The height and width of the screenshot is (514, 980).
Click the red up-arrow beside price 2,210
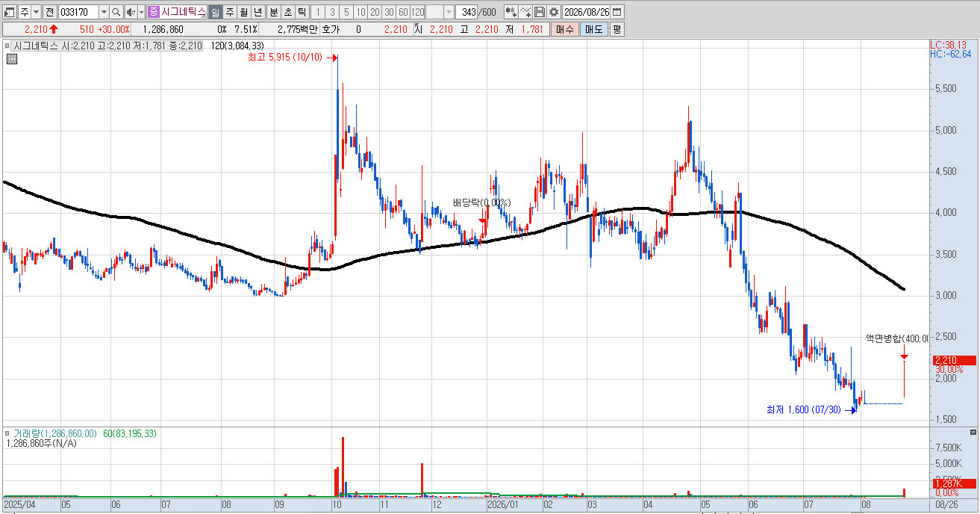pos(54,29)
